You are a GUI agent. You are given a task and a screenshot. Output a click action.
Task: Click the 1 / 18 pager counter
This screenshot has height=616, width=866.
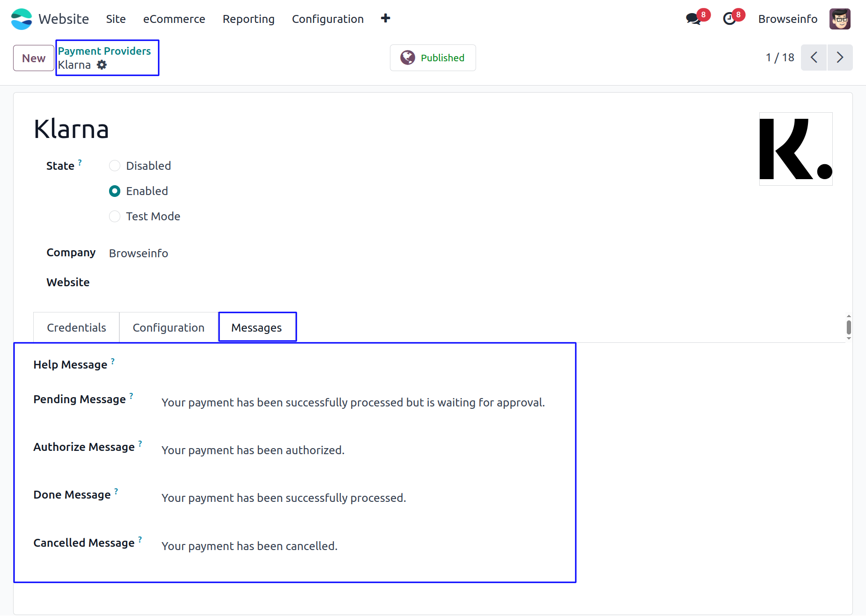(x=780, y=58)
